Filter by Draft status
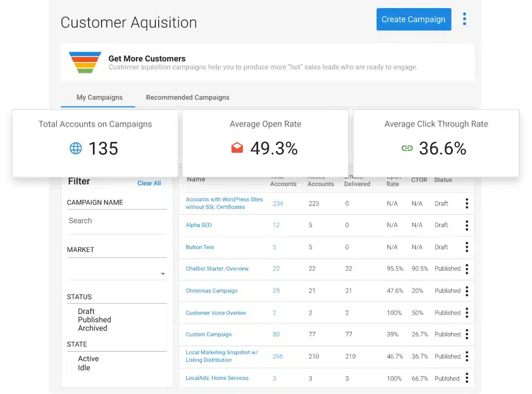Viewport: 532px width, 394px height. click(86, 311)
